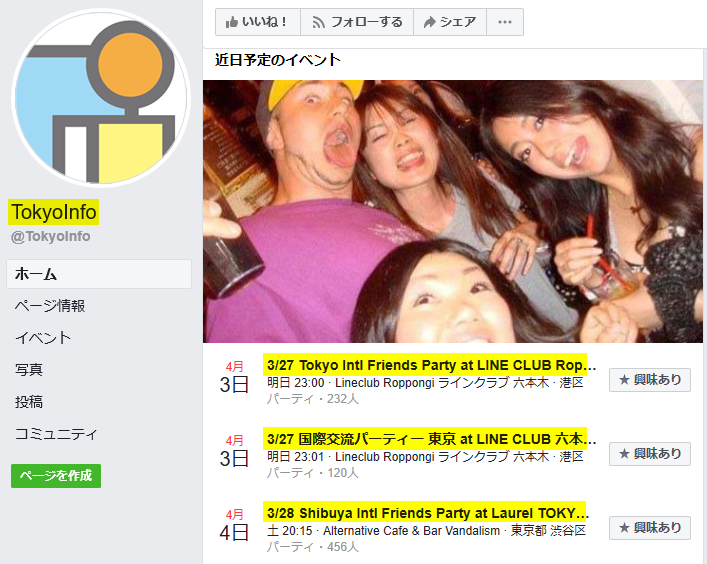Follow the page with フォローする
Image resolution: width=707 pixels, height=564 pixels.
point(357,22)
